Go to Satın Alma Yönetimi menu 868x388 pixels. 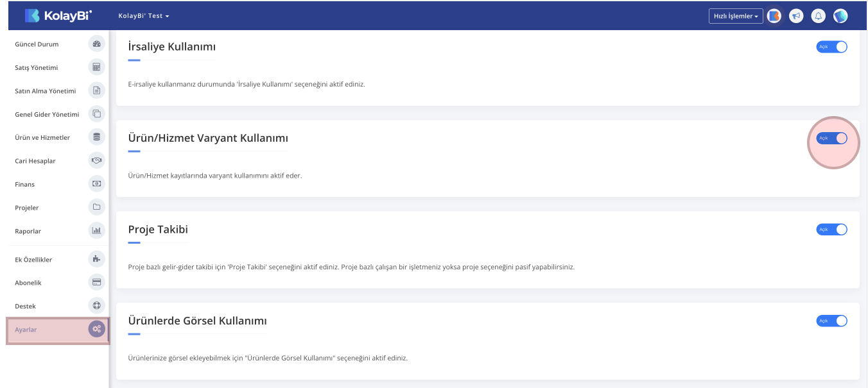click(x=46, y=91)
